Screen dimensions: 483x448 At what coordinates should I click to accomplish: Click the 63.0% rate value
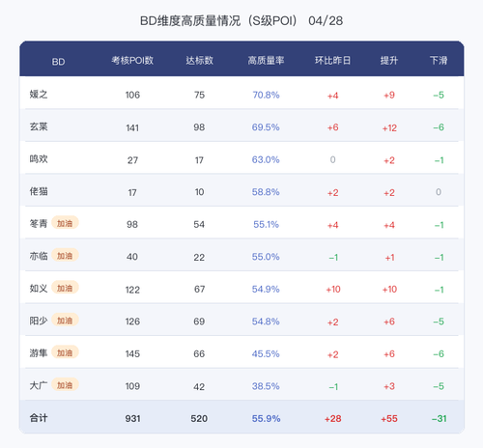pyautogui.click(x=266, y=159)
